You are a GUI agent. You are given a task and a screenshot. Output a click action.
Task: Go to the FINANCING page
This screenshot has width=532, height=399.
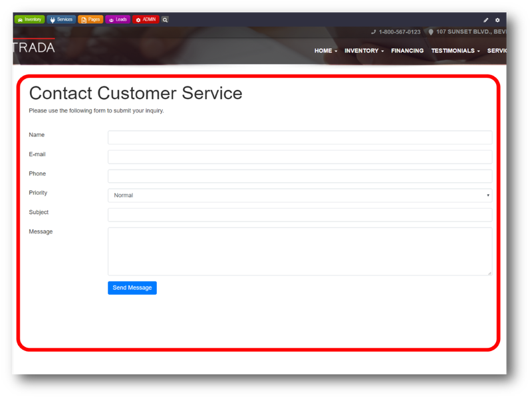click(407, 51)
